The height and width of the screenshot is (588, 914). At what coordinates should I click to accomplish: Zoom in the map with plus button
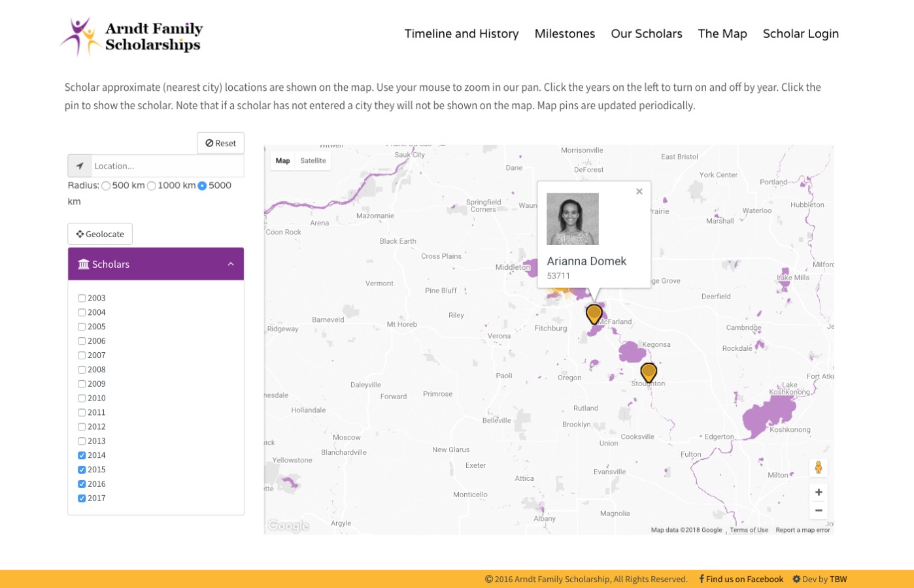[819, 492]
